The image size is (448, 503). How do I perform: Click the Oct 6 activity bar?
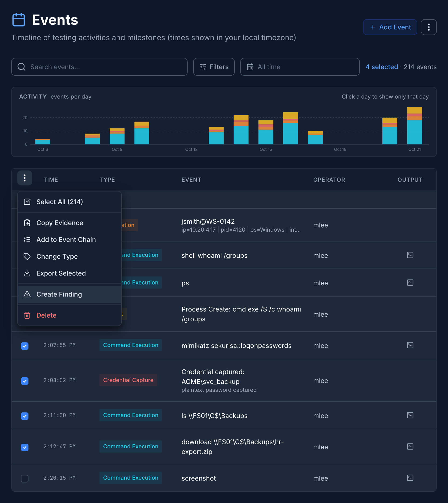[x=43, y=141]
